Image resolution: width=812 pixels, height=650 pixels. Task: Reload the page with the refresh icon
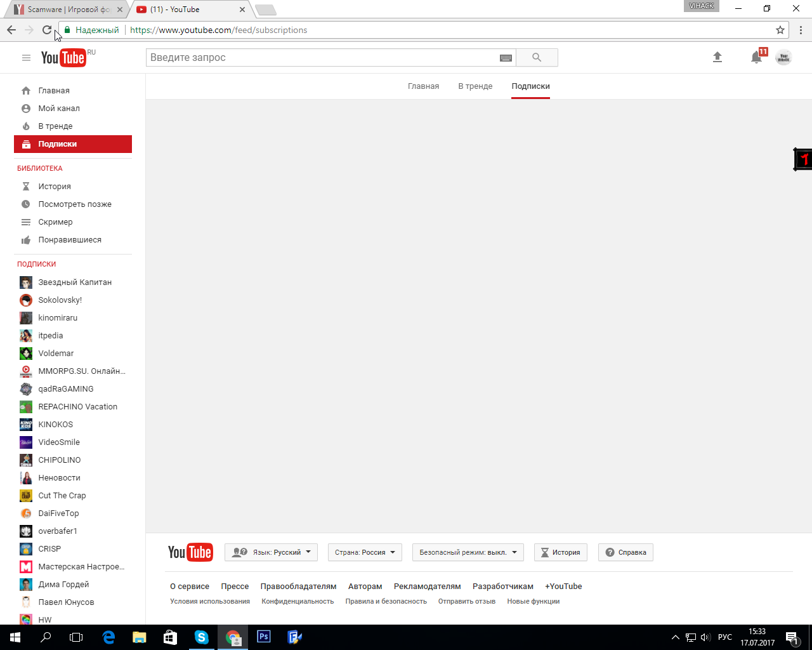[x=47, y=29]
